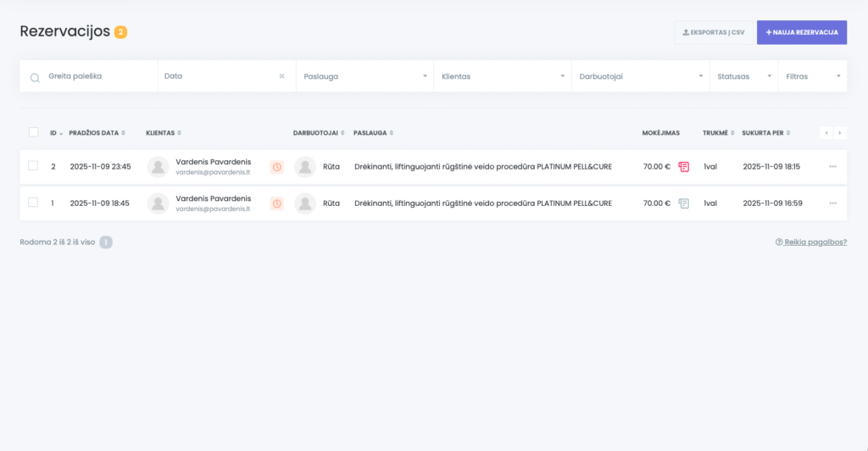Select the checkbox for reservation ID 2
Image resolution: width=868 pixels, height=451 pixels.
(33, 166)
